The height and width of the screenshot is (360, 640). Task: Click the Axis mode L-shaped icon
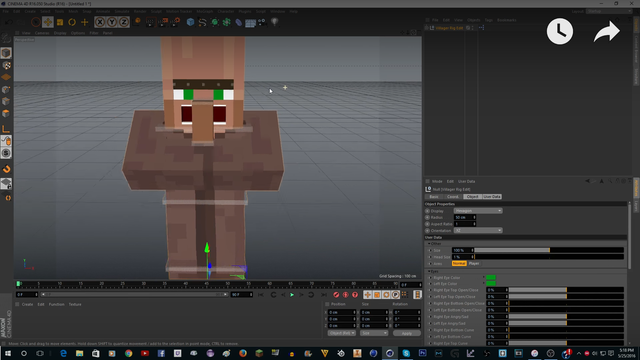click(6, 129)
